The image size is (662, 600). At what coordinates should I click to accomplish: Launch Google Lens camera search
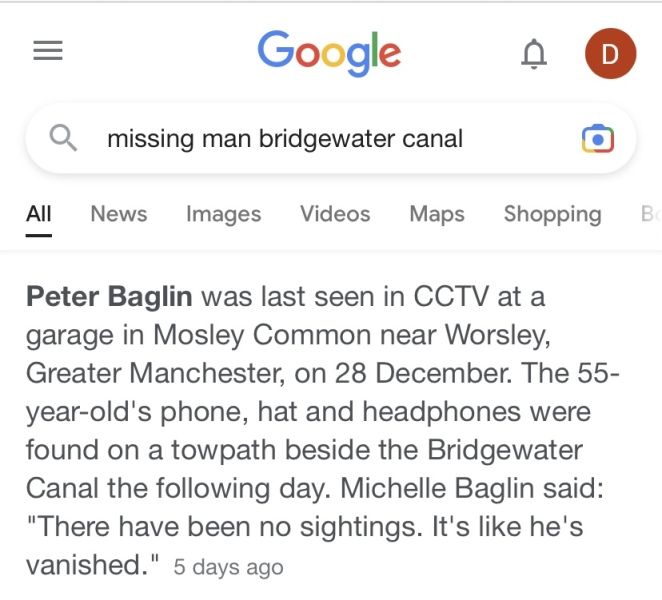(x=597, y=139)
